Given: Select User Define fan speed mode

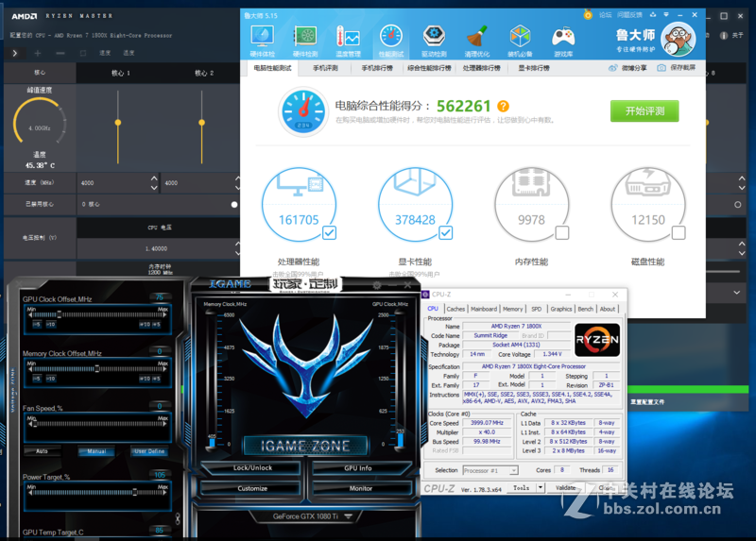Looking at the screenshot, I should (149, 451).
